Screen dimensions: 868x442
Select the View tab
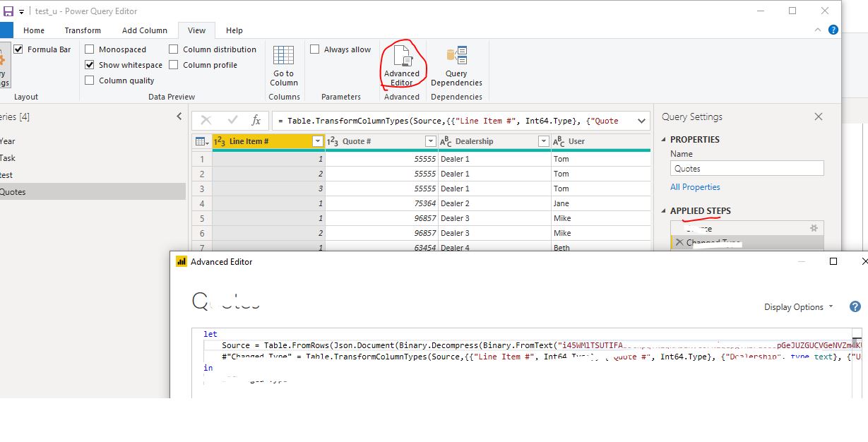pyautogui.click(x=197, y=30)
